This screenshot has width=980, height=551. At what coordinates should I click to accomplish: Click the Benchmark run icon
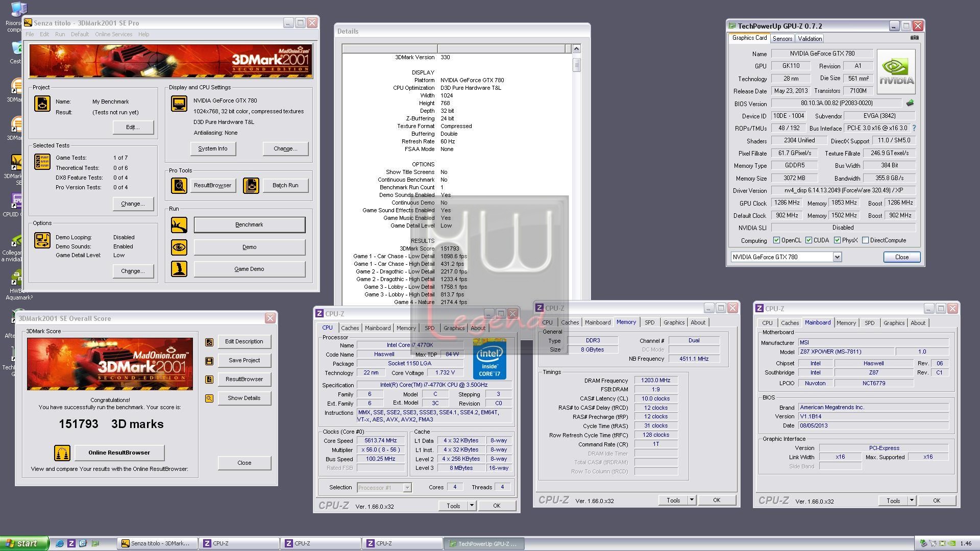click(x=179, y=224)
